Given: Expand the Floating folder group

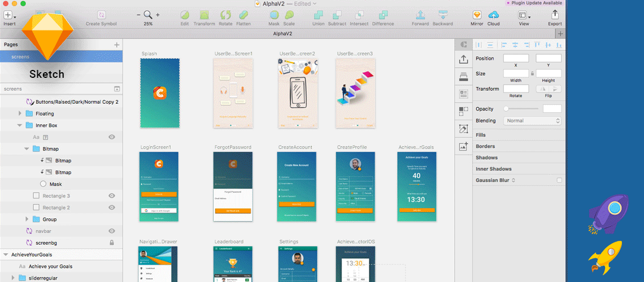Looking at the screenshot, I should [x=20, y=114].
